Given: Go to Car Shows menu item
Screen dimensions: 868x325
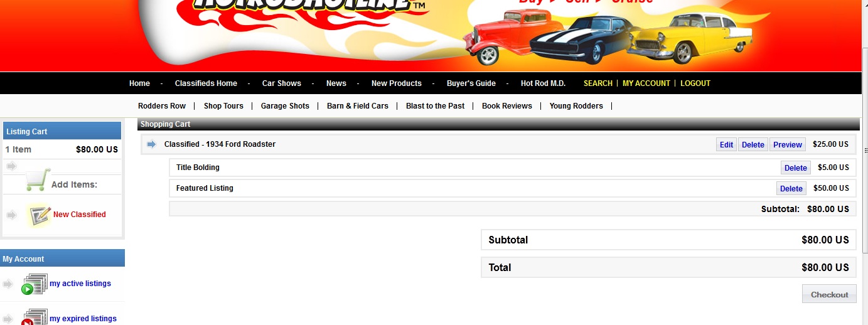Looking at the screenshot, I should click(281, 83).
